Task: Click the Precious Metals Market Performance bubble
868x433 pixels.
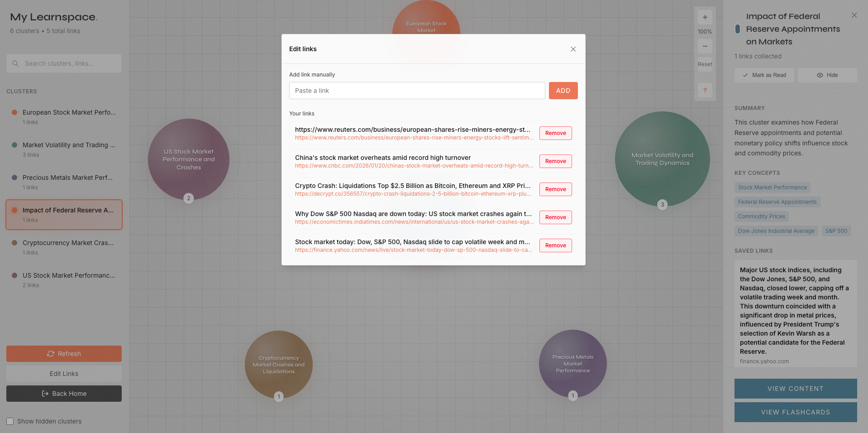Action: pyautogui.click(x=573, y=364)
